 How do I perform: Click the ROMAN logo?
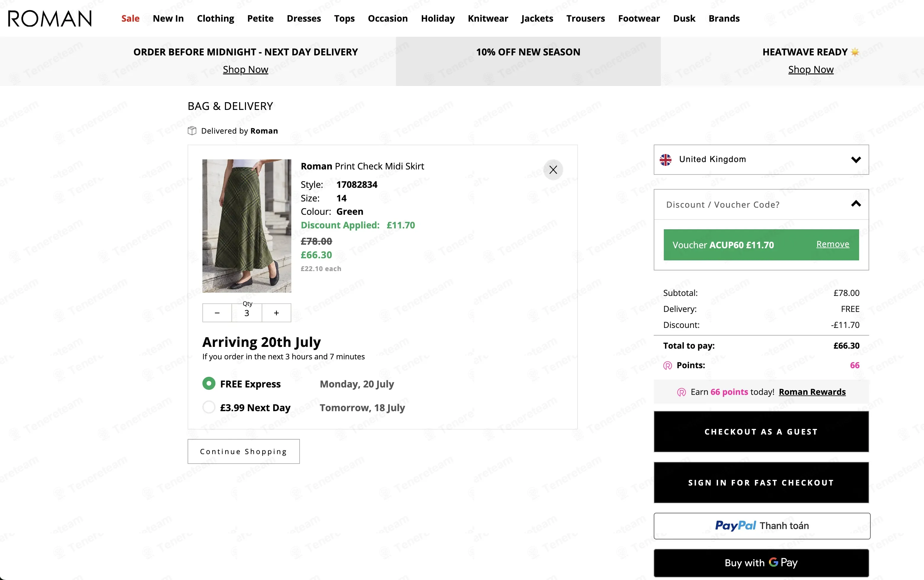50,18
